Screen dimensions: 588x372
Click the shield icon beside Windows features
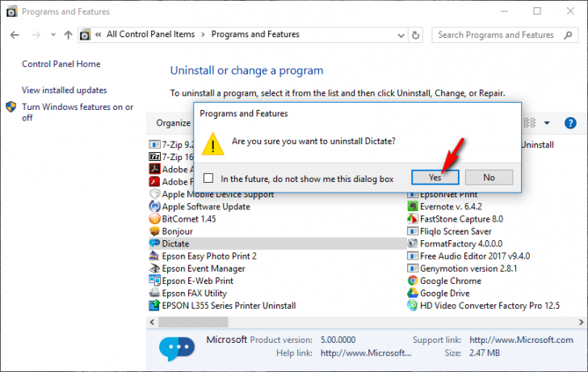click(x=11, y=107)
